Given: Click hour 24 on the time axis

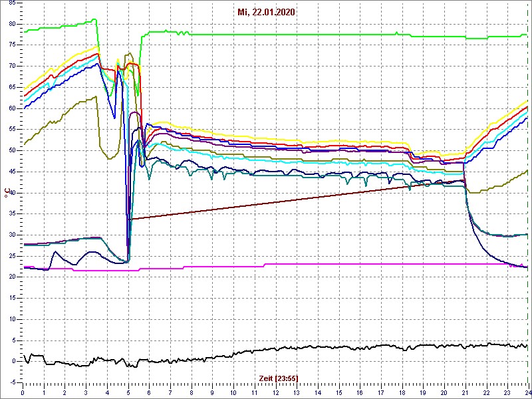Looking at the screenshot, I should click(527, 392).
